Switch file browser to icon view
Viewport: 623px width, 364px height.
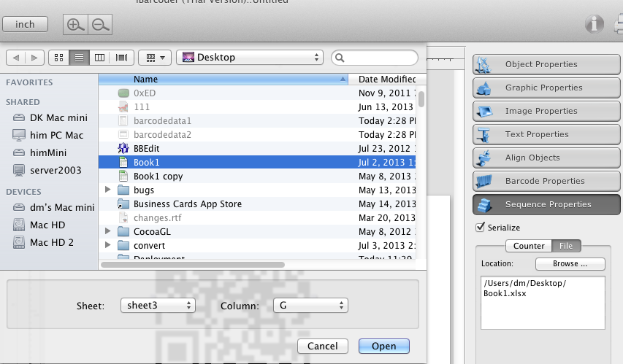tap(59, 57)
